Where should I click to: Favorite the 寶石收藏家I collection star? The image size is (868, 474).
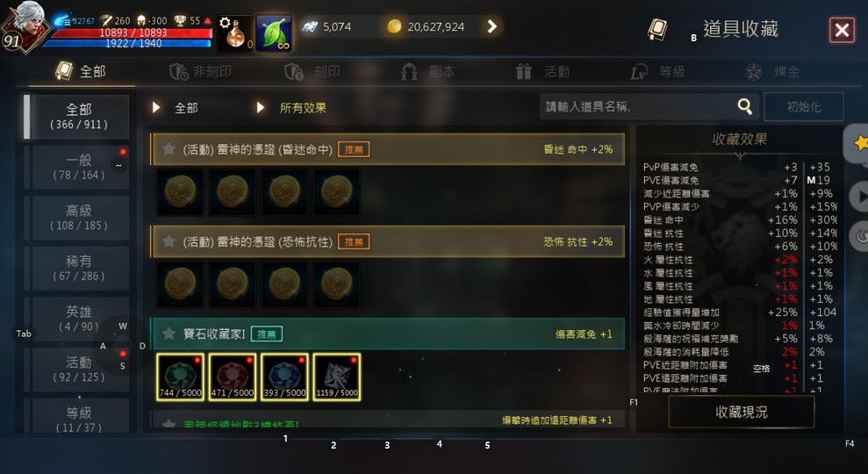[169, 334]
